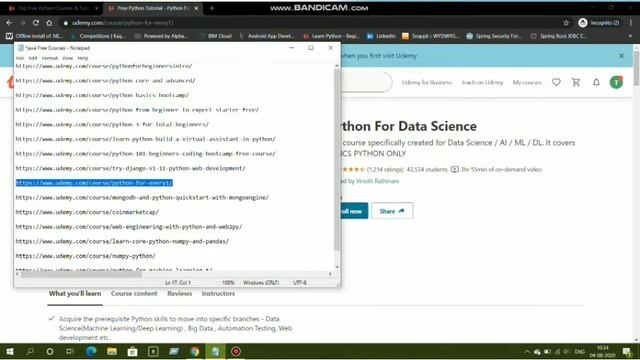Open My courses in Udemy header
This screenshot has width=640, height=360.
click(x=527, y=82)
